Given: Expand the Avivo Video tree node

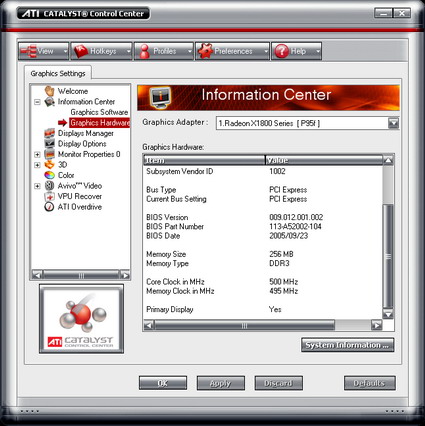Looking at the screenshot, I should [x=37, y=186].
